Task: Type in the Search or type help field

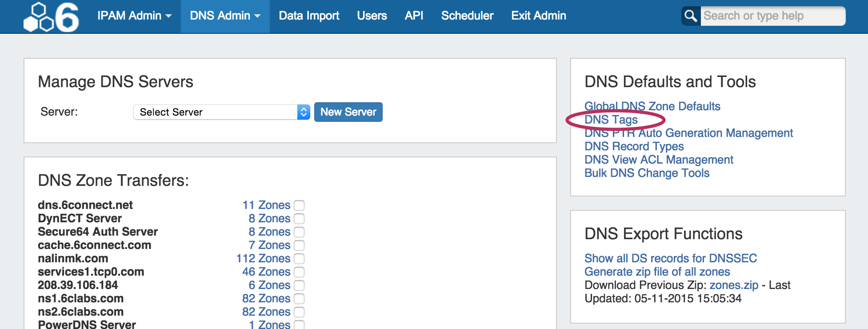Action: coord(772,16)
